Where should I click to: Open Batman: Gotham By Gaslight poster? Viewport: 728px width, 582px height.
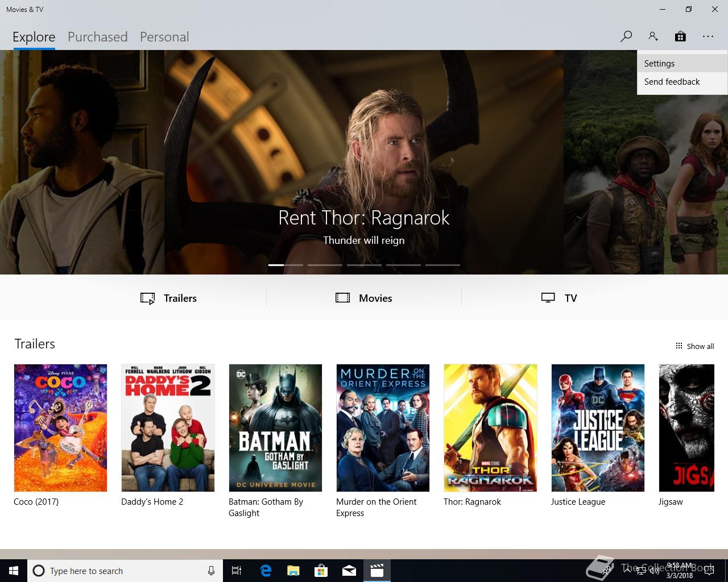pos(275,428)
